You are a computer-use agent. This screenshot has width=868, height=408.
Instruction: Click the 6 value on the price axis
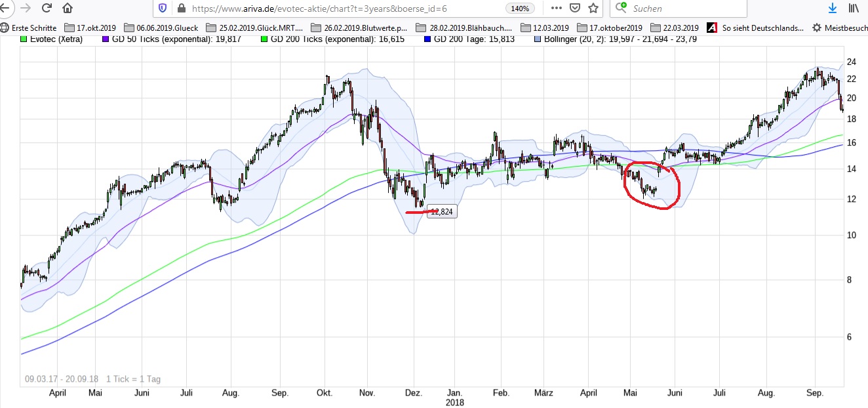pyautogui.click(x=851, y=337)
